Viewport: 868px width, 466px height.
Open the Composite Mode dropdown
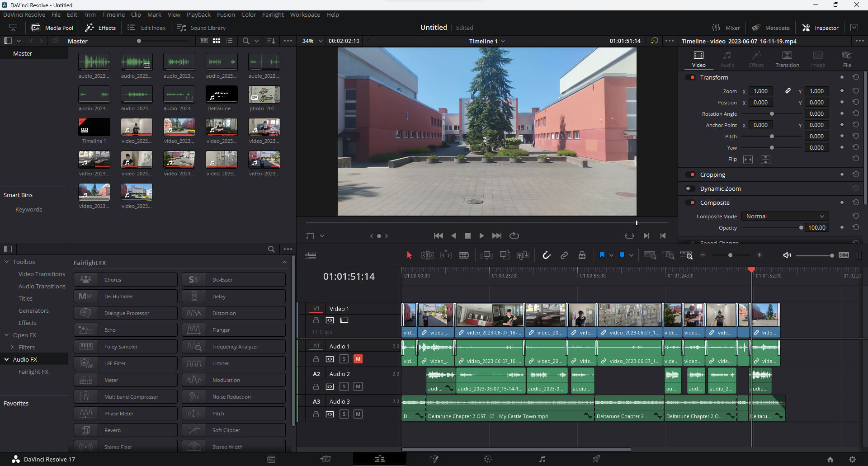(786, 216)
